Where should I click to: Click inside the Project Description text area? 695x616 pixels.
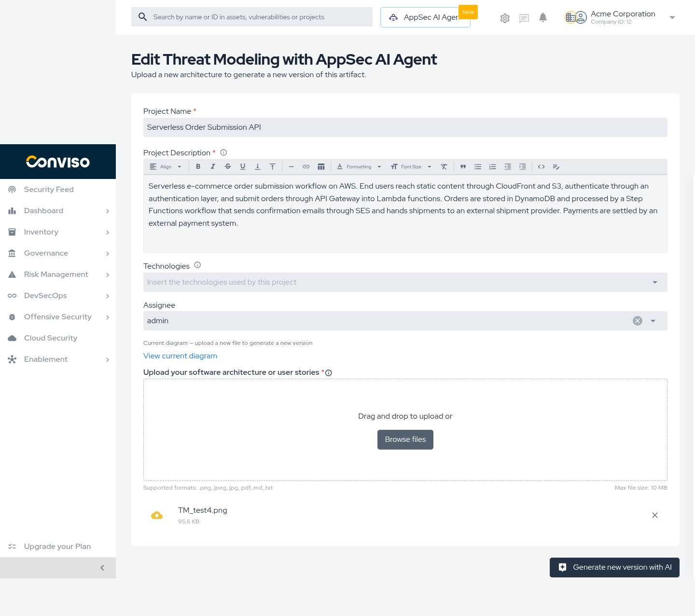pyautogui.click(x=405, y=214)
